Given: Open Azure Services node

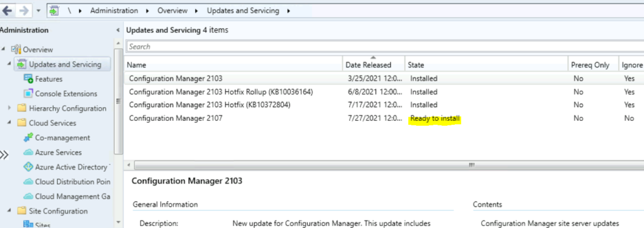Looking at the screenshot, I should tap(58, 152).
